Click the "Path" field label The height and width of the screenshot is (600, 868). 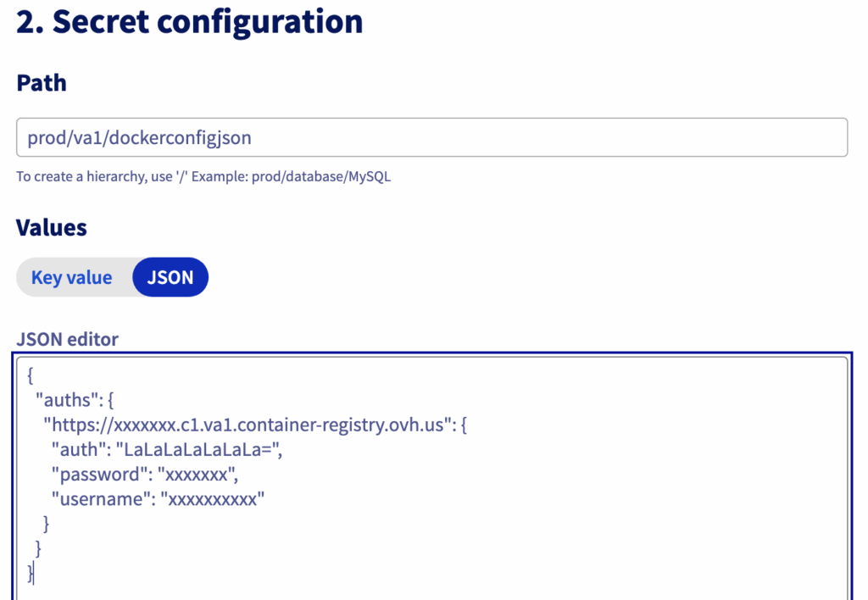click(x=42, y=83)
